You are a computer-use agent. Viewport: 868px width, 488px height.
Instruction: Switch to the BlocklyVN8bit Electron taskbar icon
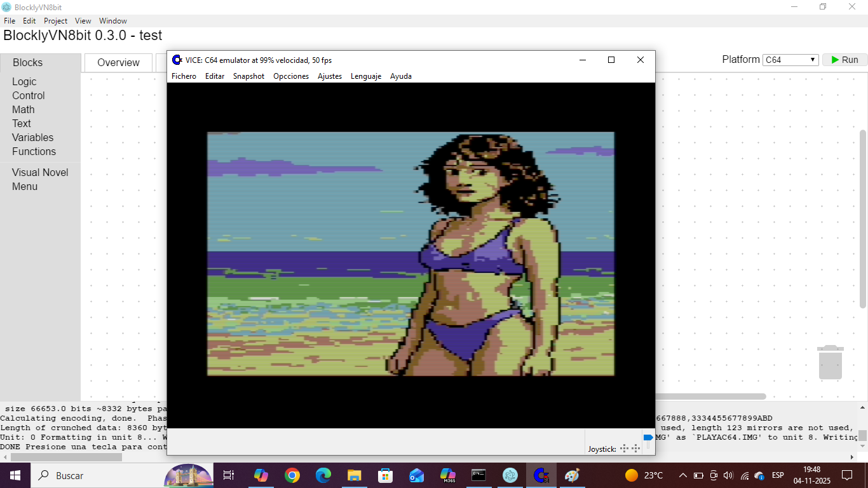pos(510,475)
